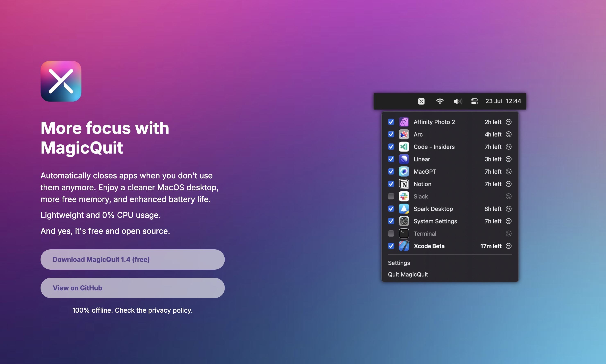Click the Spark Desktop app icon
Viewport: 606px width, 364px height.
404,209
